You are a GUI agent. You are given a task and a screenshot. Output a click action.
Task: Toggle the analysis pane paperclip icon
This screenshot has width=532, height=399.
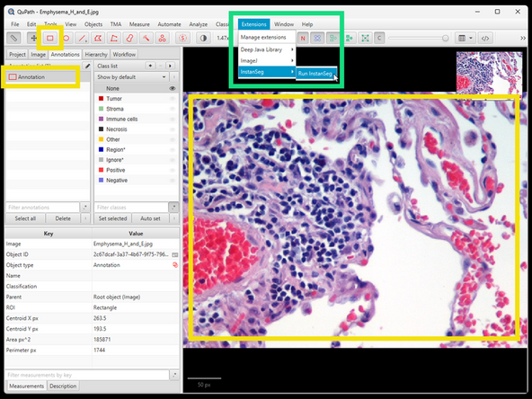click(x=13, y=38)
